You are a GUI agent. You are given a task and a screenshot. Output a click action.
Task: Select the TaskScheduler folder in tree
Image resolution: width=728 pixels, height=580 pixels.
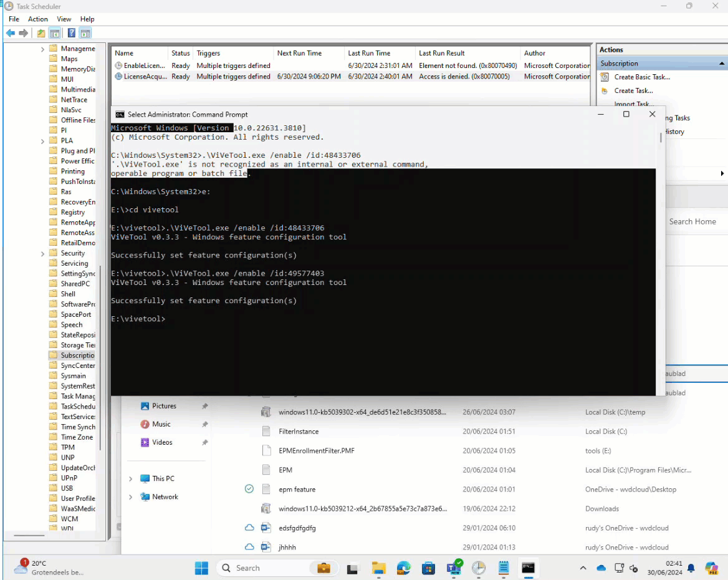(x=72, y=406)
